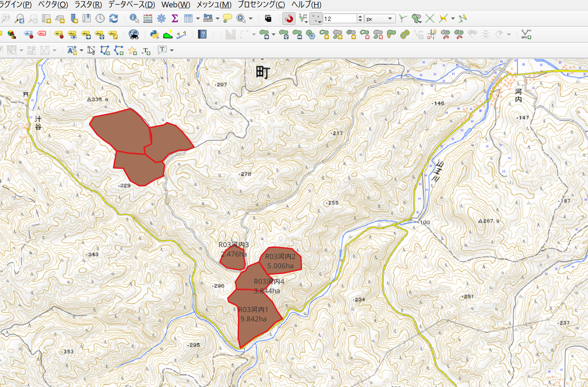Expand the label settings dropdown arrow
Screen dimensions: 588x387
point(82,50)
